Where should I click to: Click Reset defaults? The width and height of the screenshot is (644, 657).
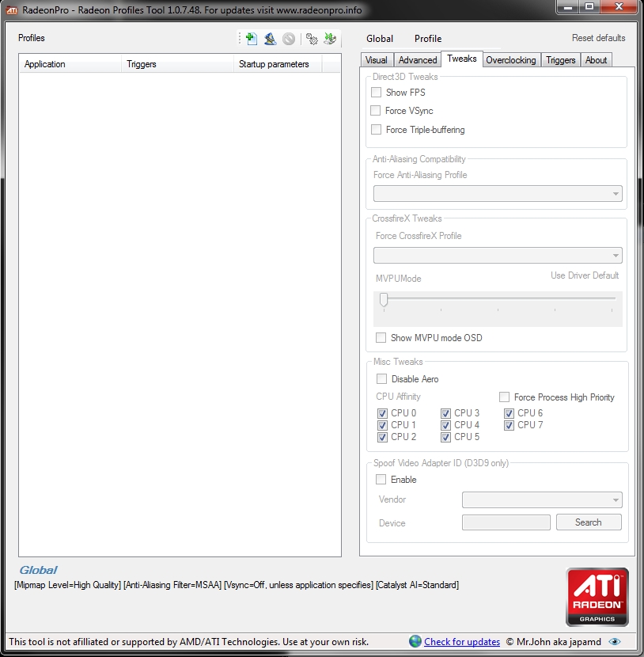[598, 38]
